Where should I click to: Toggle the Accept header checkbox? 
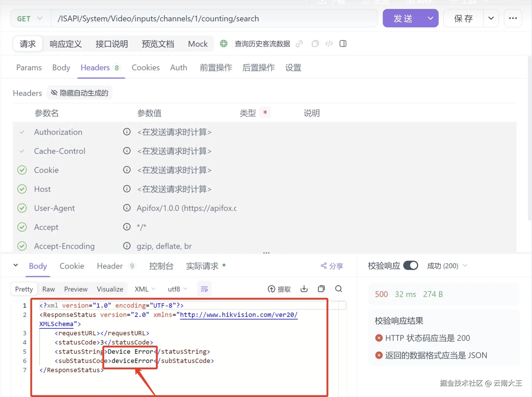[22, 227]
